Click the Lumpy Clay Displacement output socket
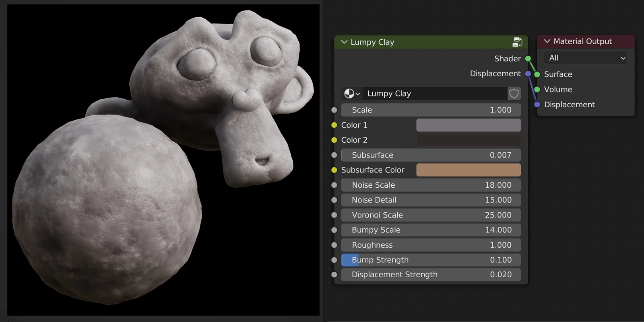The image size is (644, 322). click(528, 74)
